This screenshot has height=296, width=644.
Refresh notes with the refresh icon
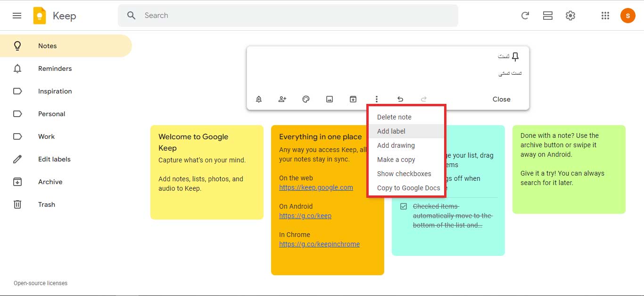pyautogui.click(x=525, y=16)
